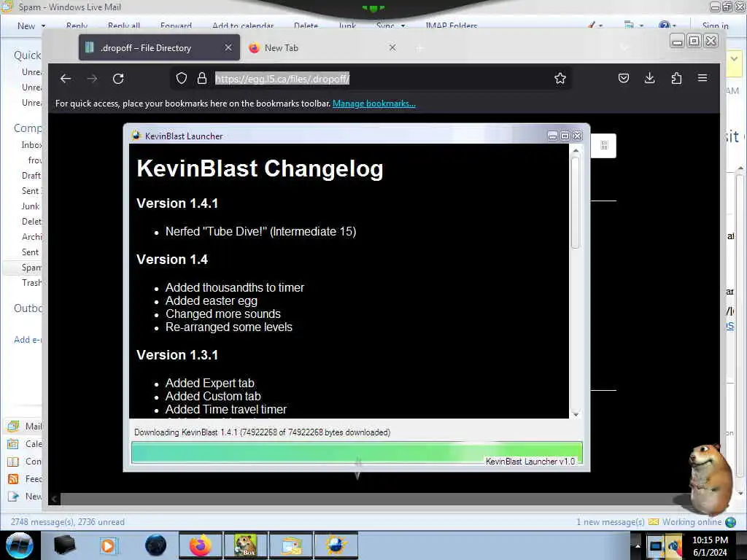
Task: Click the Working online globe icon
Action: (x=730, y=522)
